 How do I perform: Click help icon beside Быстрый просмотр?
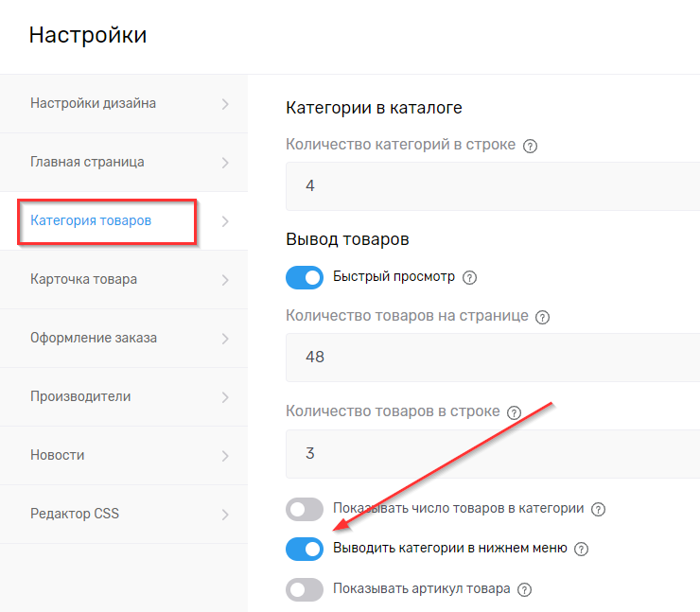[x=470, y=278]
